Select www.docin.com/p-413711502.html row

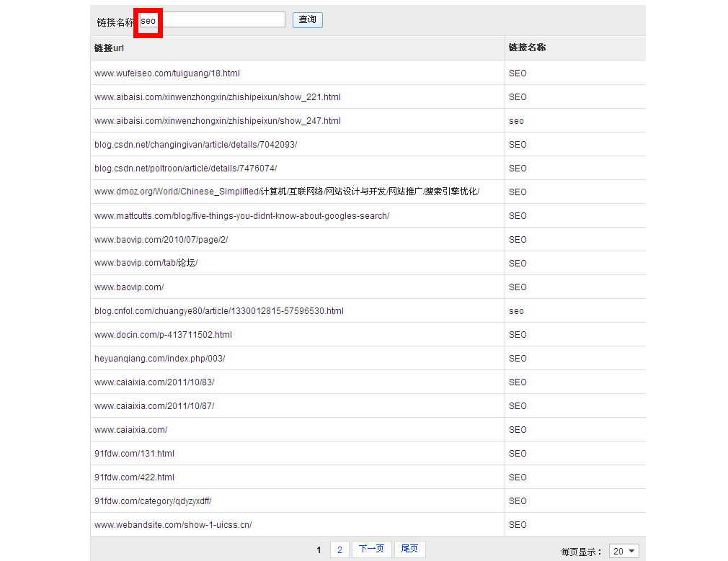click(x=163, y=335)
